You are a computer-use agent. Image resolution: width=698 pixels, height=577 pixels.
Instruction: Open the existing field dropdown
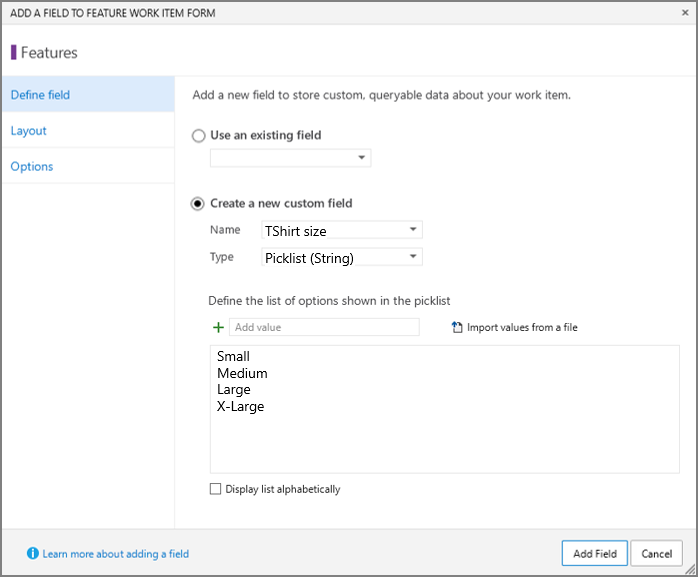(290, 158)
